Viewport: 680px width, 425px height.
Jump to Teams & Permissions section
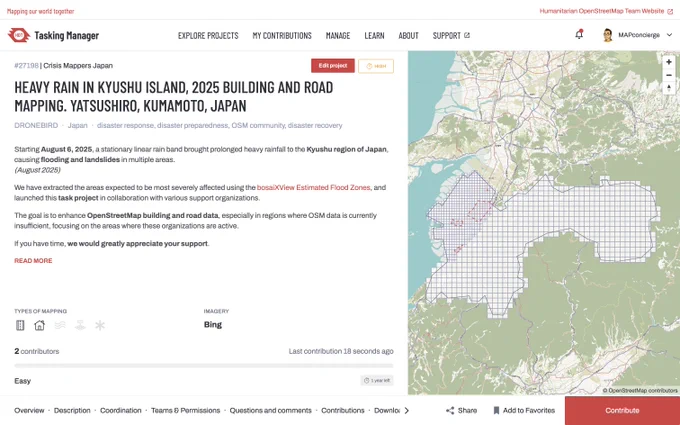point(186,410)
